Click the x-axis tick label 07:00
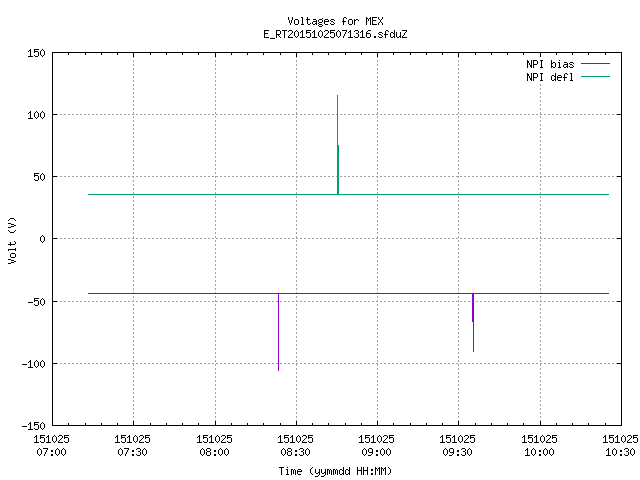The width and height of the screenshot is (640, 480). pos(51,452)
